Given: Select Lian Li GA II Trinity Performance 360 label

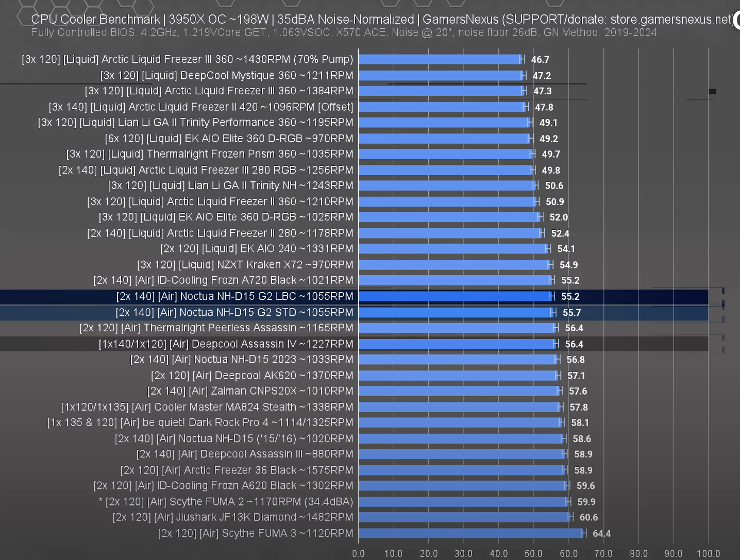Looking at the screenshot, I should 196,123.
